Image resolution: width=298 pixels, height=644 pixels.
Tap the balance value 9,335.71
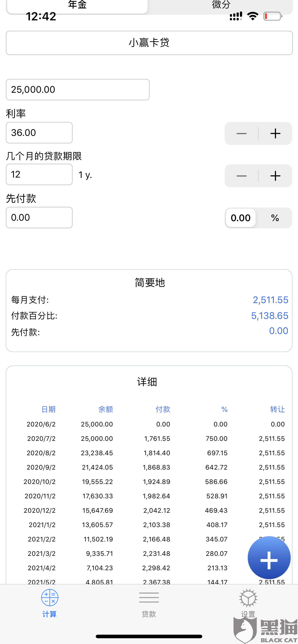[x=99, y=553]
